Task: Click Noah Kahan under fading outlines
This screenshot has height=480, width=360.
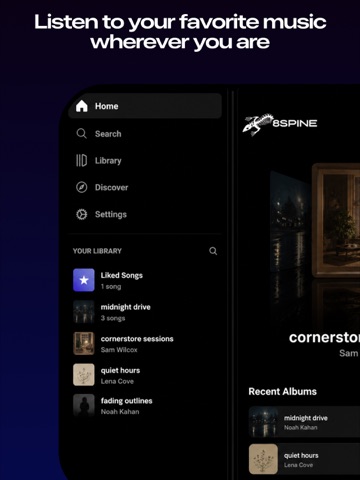Action: click(120, 412)
